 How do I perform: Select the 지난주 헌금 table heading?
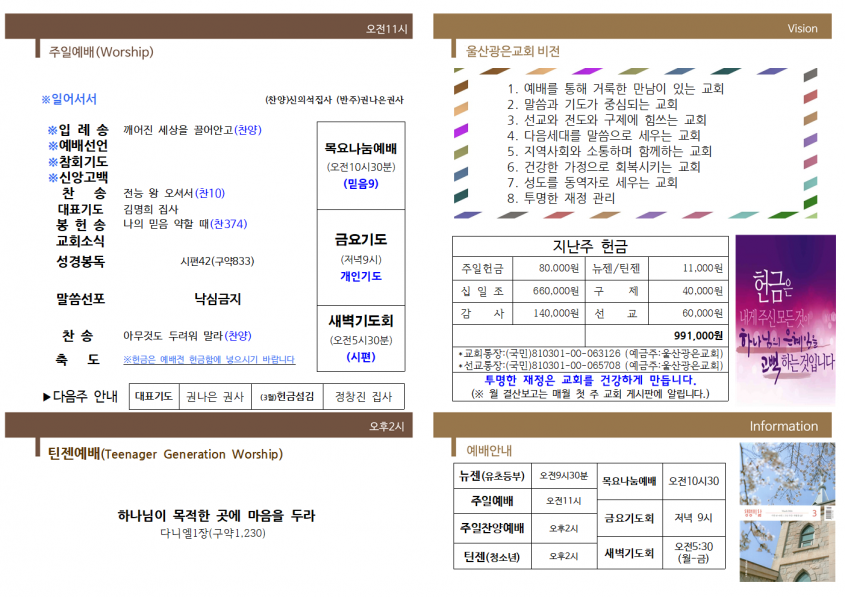coord(590,246)
